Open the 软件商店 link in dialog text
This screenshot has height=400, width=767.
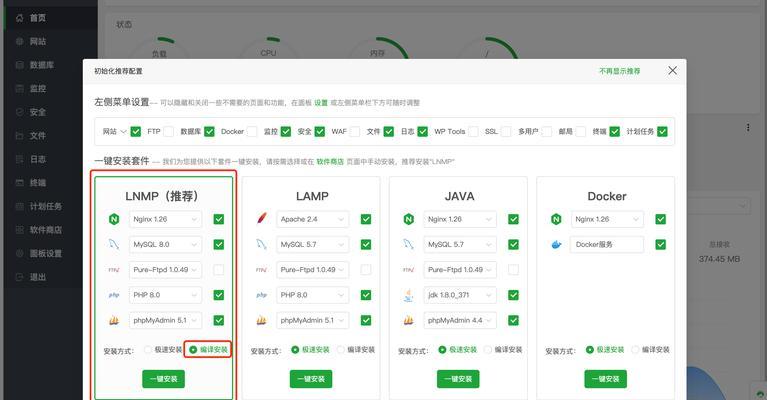330,161
